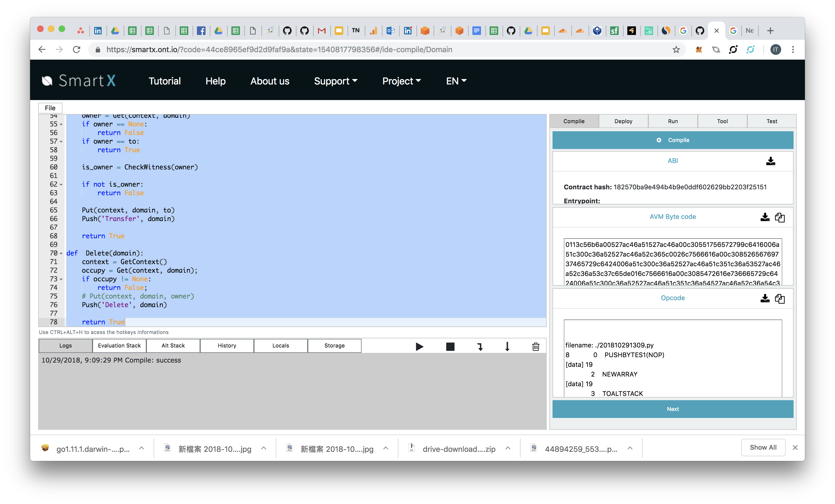Screen dimensions: 835x504
Task: Collapse the fold arrow at line 70
Action: tap(61, 253)
